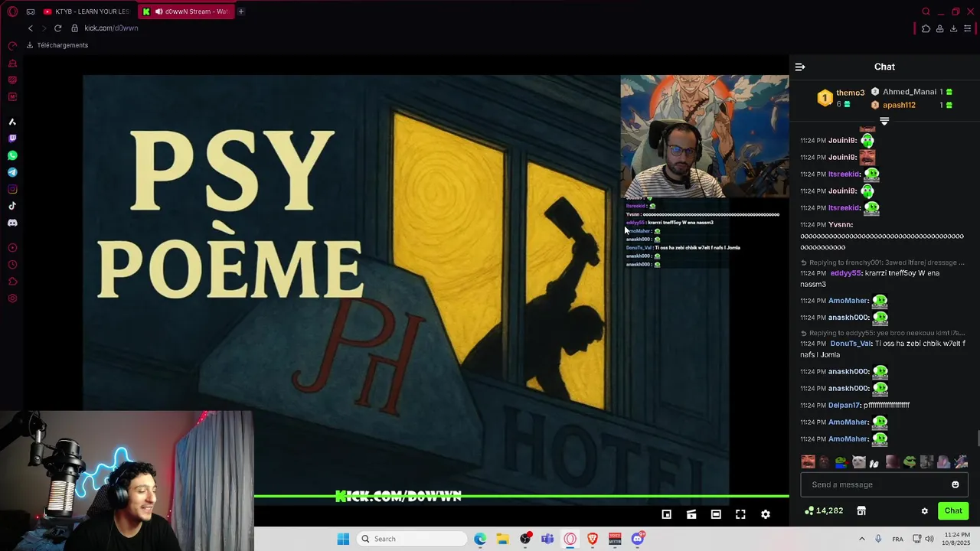The width and height of the screenshot is (980, 551).
Task: Click username DonuTs_Val in chat
Action: [x=851, y=344]
